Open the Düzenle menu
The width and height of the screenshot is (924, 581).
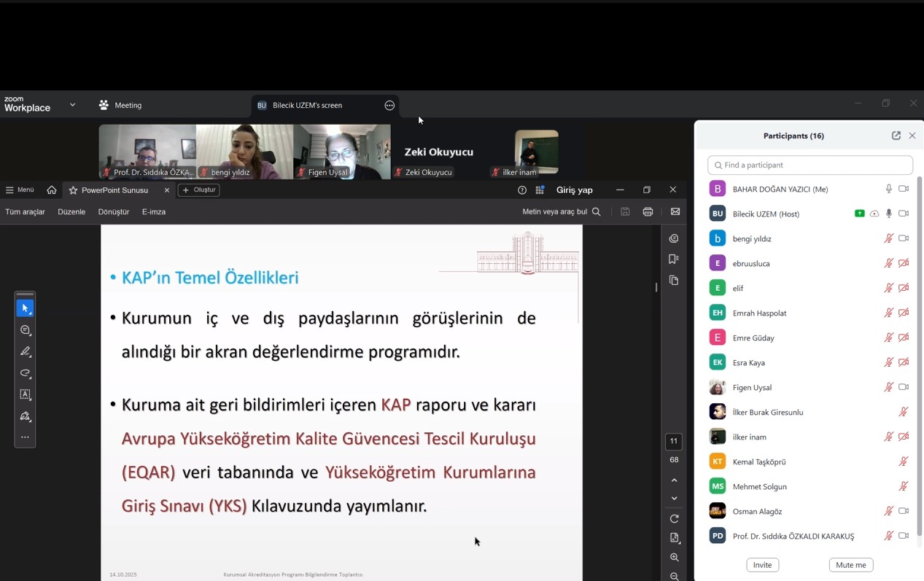[71, 211]
